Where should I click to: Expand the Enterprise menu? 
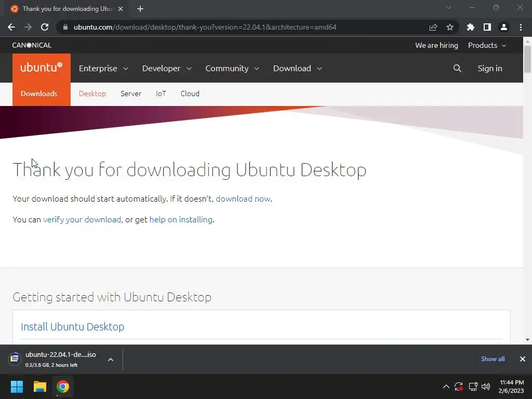click(103, 68)
